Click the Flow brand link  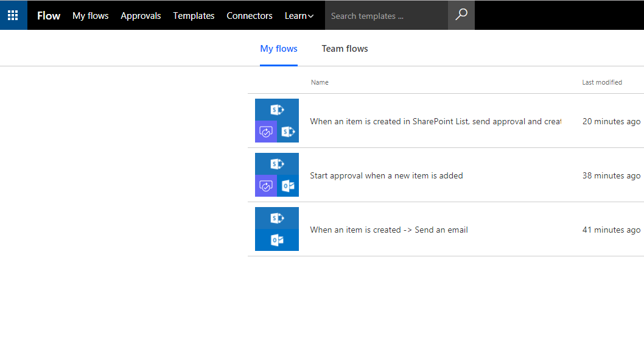point(49,16)
